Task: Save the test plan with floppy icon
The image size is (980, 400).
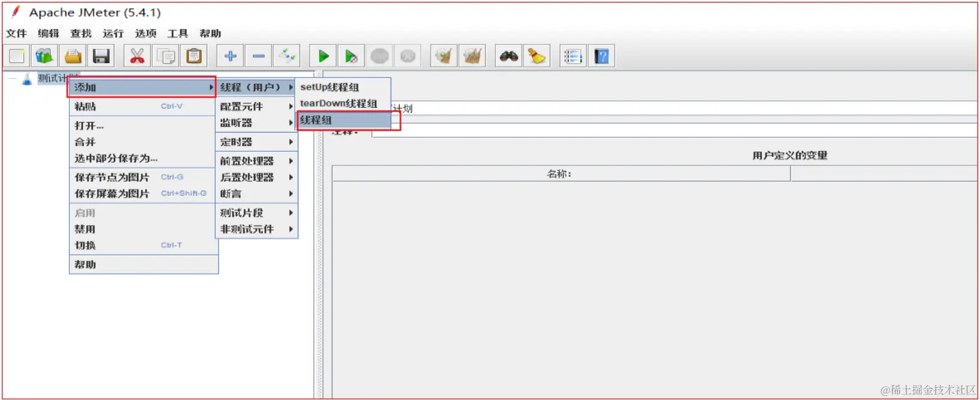Action: click(x=101, y=56)
